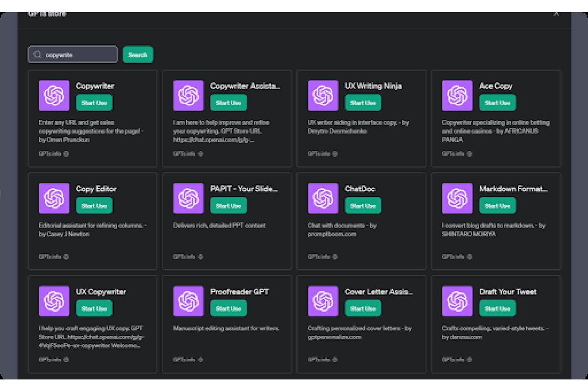Select the 'UX Writing Ninja' title
588x392 pixels.
(x=373, y=86)
